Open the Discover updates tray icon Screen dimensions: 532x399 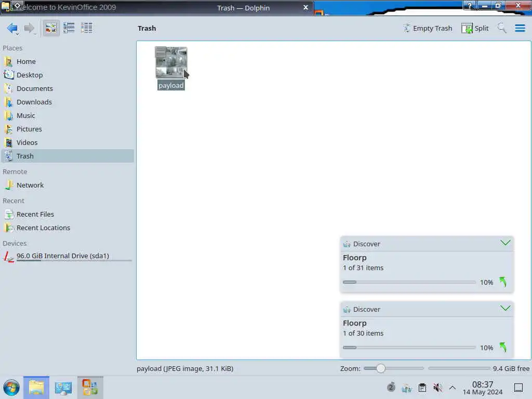(x=406, y=388)
